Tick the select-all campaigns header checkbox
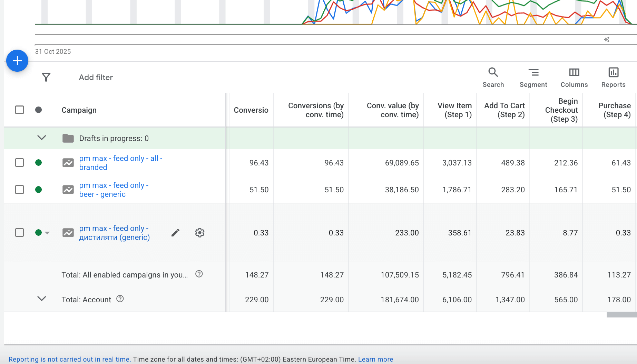The width and height of the screenshot is (637, 364). point(20,110)
